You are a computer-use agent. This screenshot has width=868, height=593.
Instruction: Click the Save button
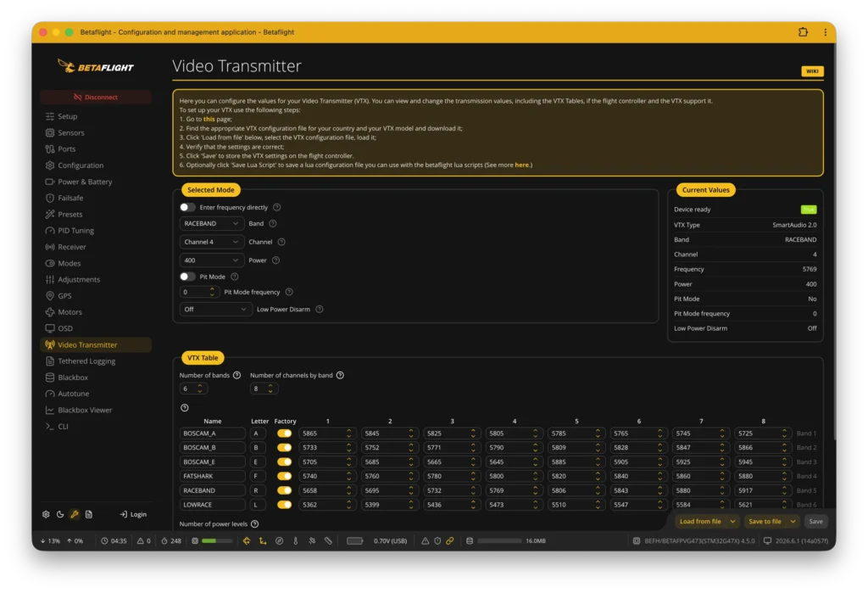click(815, 522)
